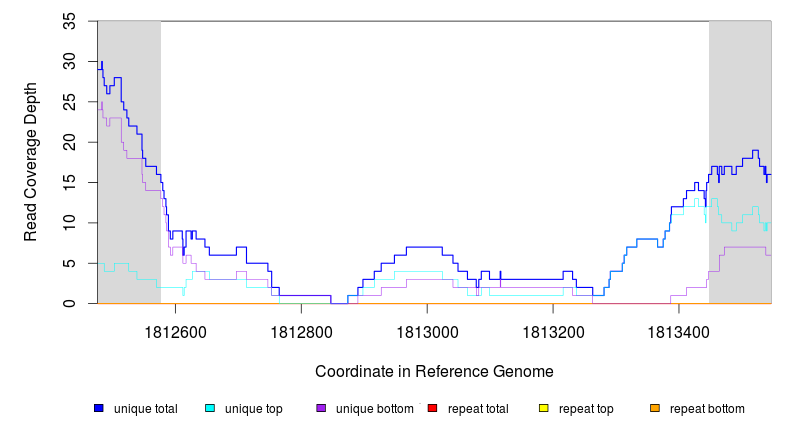Click the "Read Coverage Depth" axis title
This screenshot has width=792, height=432.
coord(31,162)
